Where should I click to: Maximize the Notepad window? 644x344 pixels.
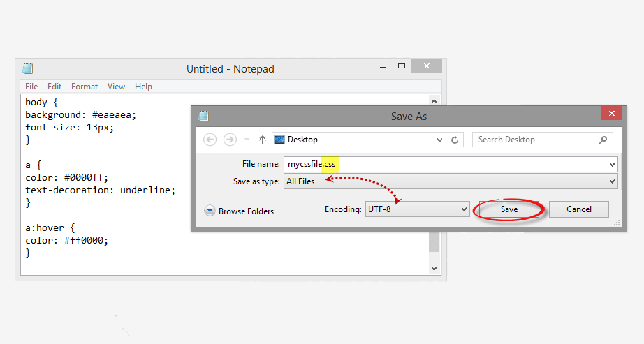pyautogui.click(x=402, y=66)
